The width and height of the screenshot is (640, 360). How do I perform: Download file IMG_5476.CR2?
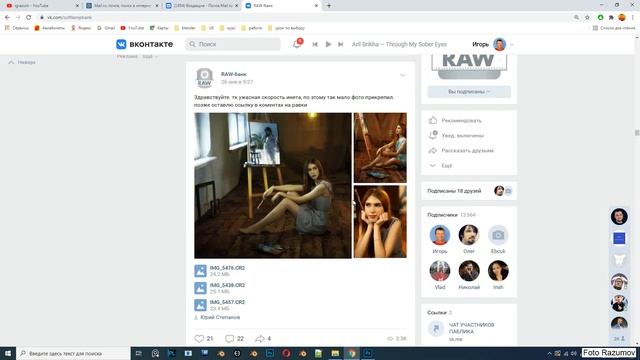227,268
